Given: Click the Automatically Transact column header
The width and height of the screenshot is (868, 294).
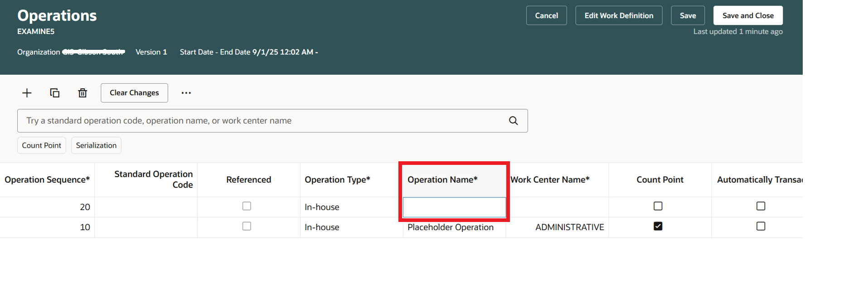Looking at the screenshot, I should coord(757,180).
